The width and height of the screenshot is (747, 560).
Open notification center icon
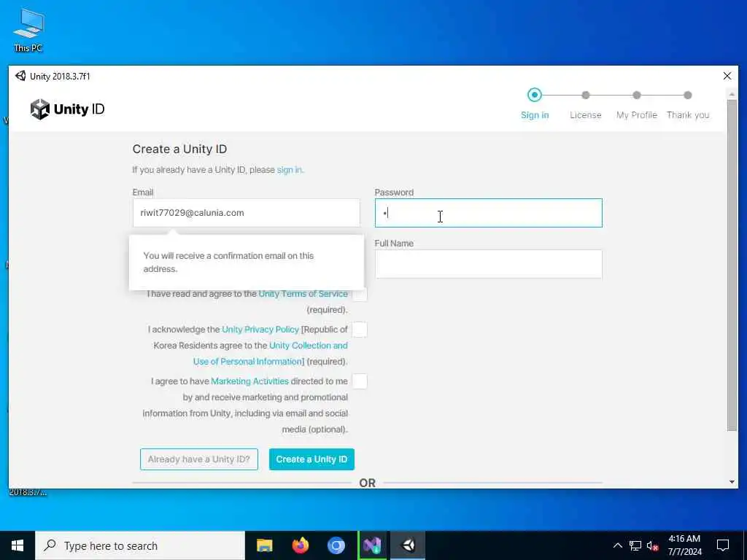click(x=723, y=545)
